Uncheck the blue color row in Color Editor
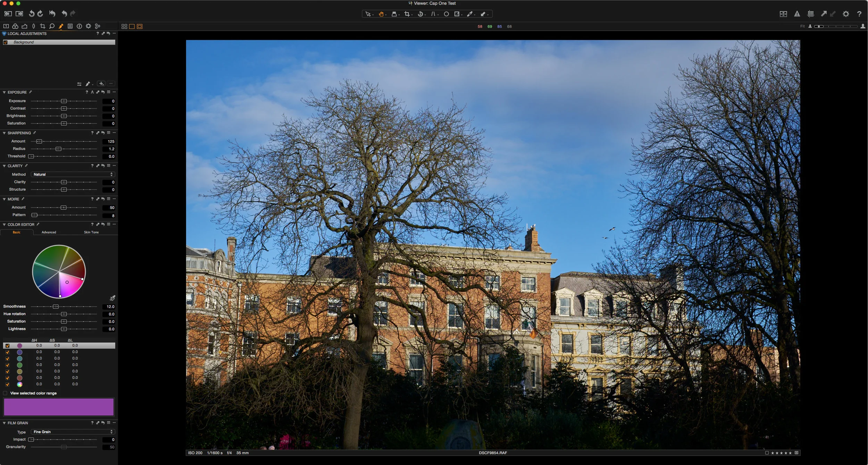The image size is (868, 465). coord(8,352)
